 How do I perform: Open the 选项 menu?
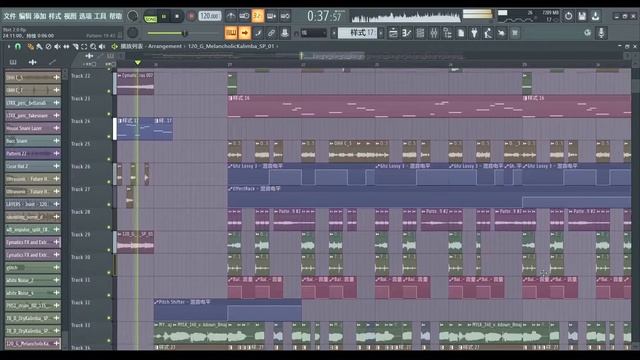point(85,16)
